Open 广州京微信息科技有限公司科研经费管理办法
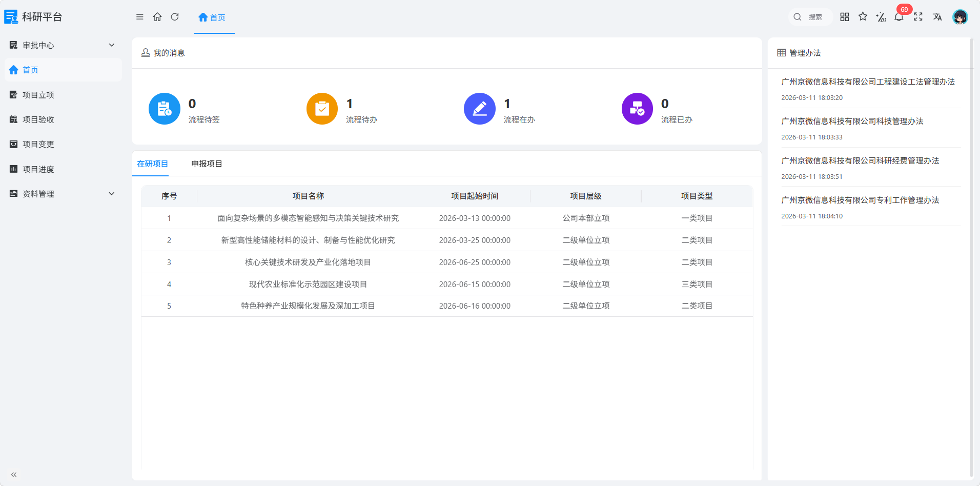This screenshot has height=486, width=980. (860, 160)
